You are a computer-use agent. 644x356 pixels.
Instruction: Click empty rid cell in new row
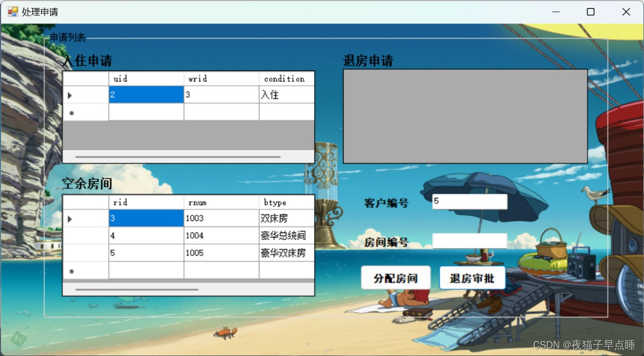click(146, 270)
